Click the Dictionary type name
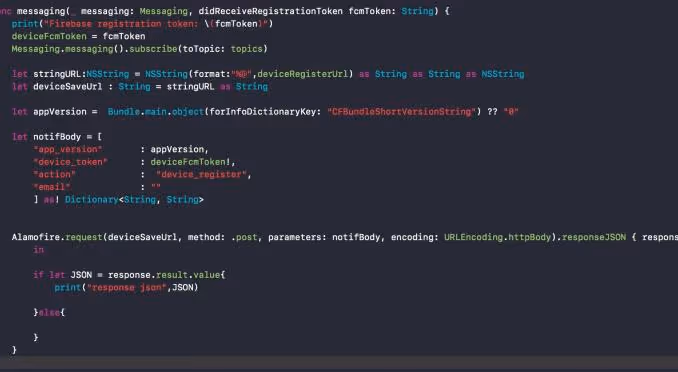Screen dimensions: 678x372 click(x=92, y=199)
